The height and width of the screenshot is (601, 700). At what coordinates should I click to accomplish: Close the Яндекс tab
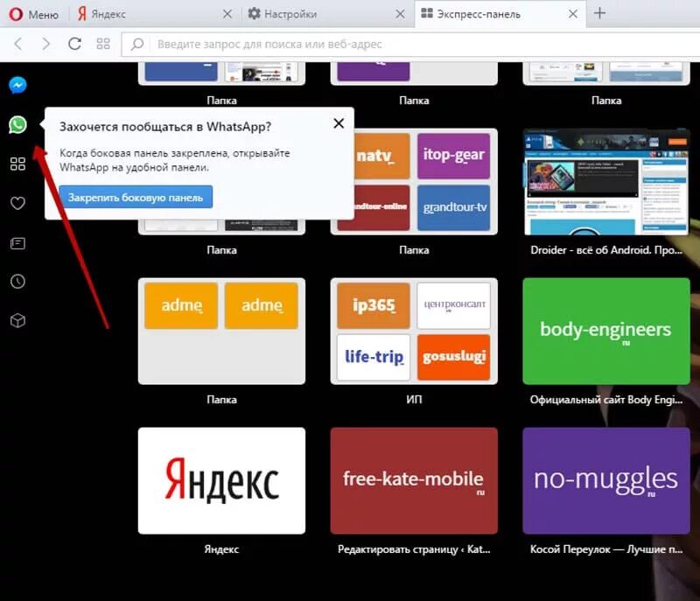tap(227, 14)
